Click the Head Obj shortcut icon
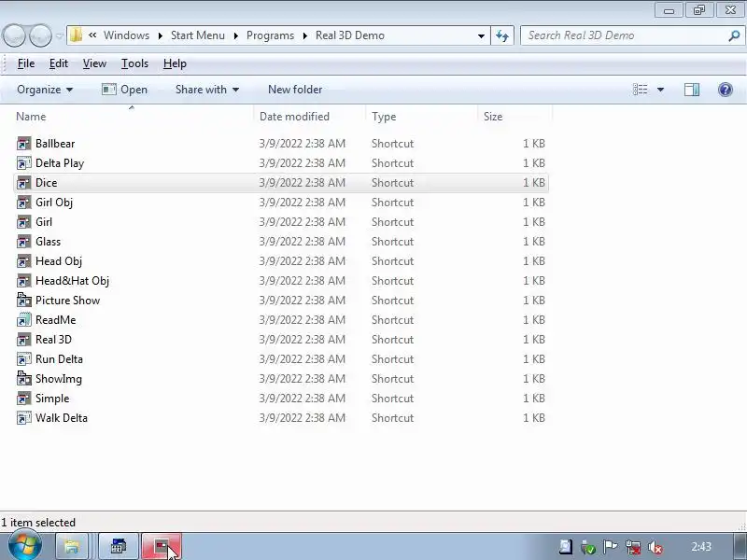 pyautogui.click(x=24, y=261)
